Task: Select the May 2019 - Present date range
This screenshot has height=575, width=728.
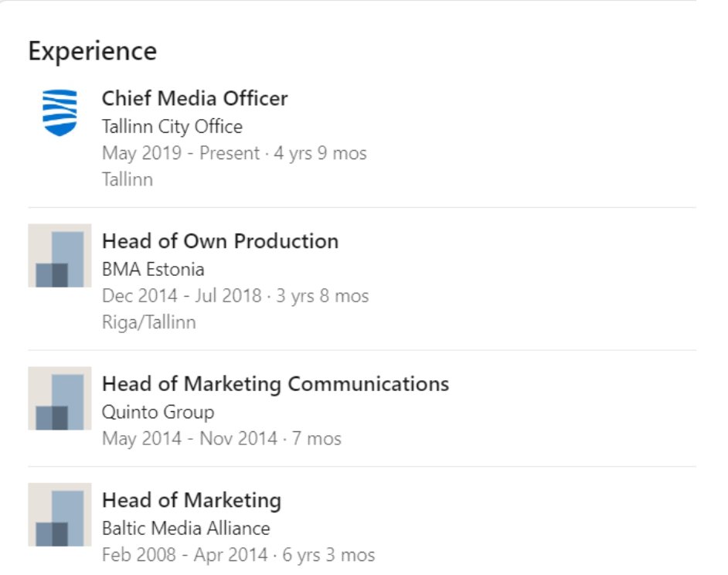Action: [181, 153]
